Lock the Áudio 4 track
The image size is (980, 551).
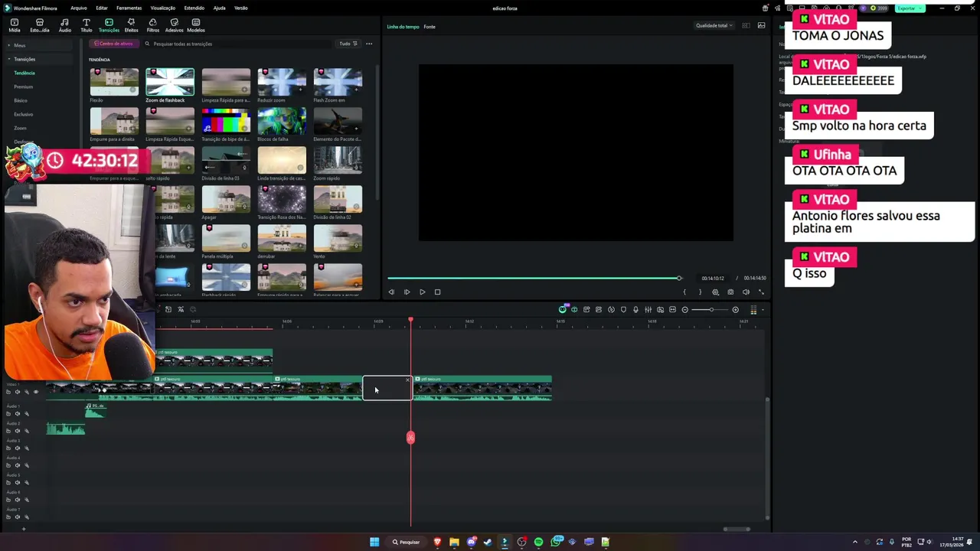8,465
